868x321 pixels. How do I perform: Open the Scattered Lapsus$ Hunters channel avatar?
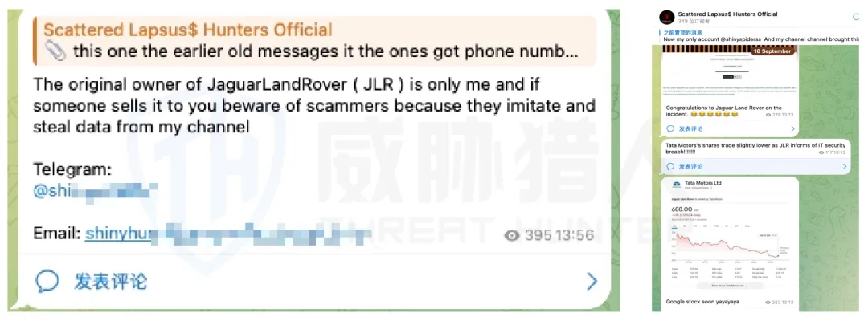(667, 17)
